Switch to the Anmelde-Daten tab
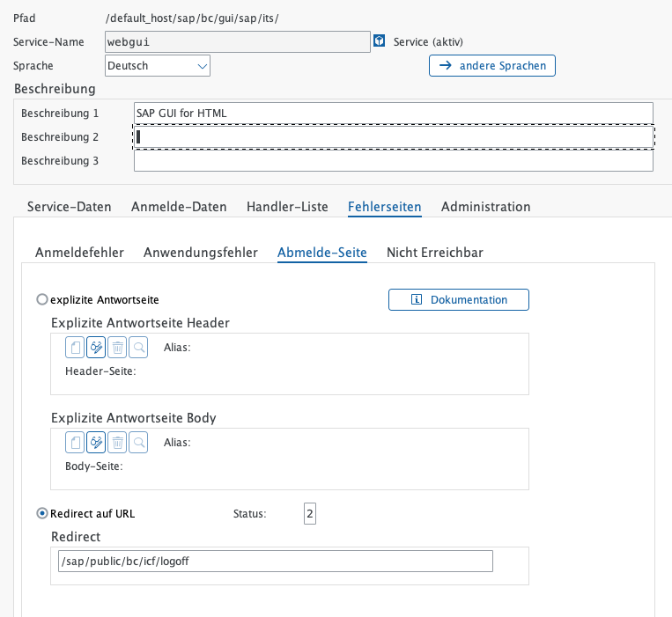The width and height of the screenshot is (672, 617). (179, 207)
